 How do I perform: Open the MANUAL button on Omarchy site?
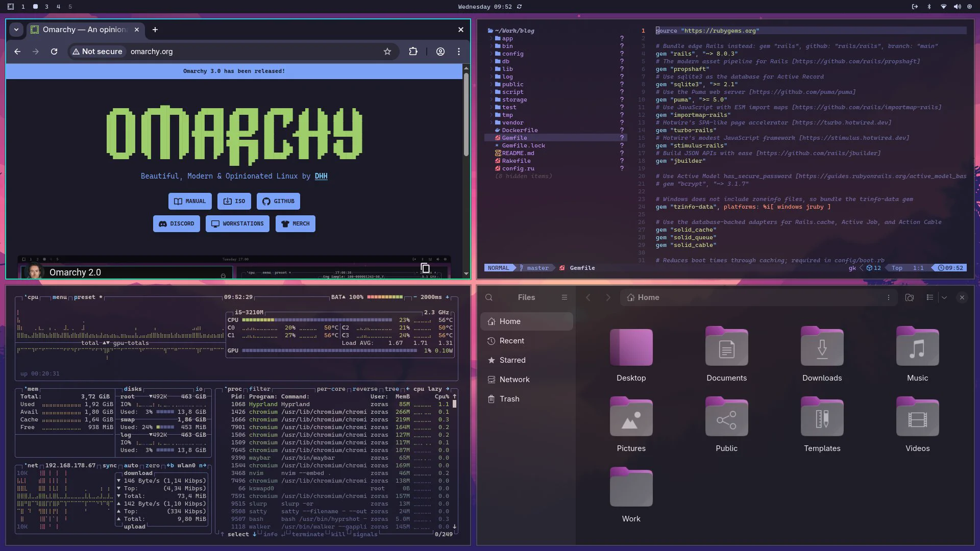tap(190, 201)
